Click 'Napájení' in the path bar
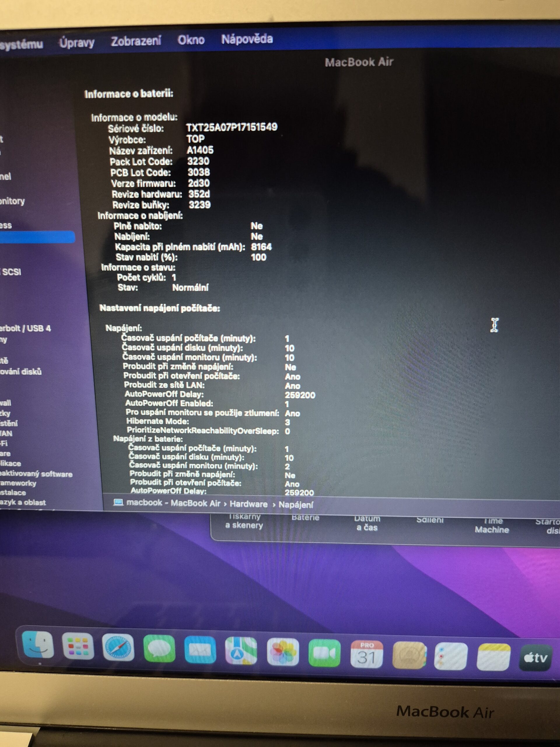Screen dimensions: 560x747 pos(296,505)
